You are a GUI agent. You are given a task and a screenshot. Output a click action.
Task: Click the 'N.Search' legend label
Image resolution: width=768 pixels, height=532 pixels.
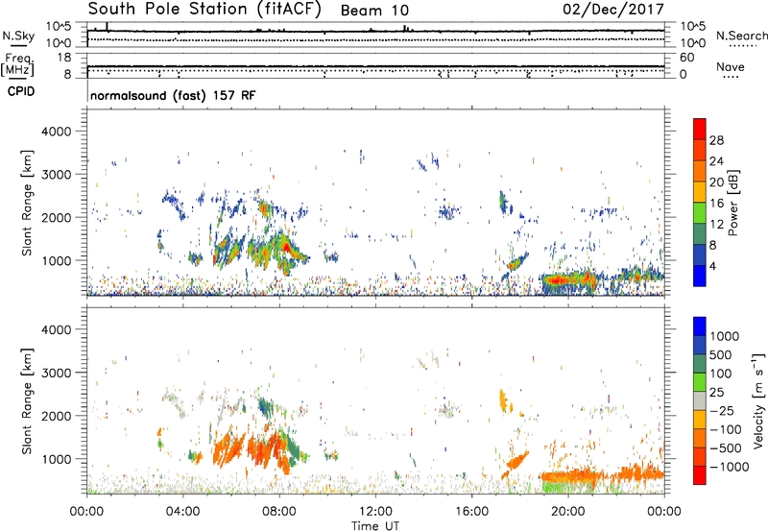(x=742, y=36)
